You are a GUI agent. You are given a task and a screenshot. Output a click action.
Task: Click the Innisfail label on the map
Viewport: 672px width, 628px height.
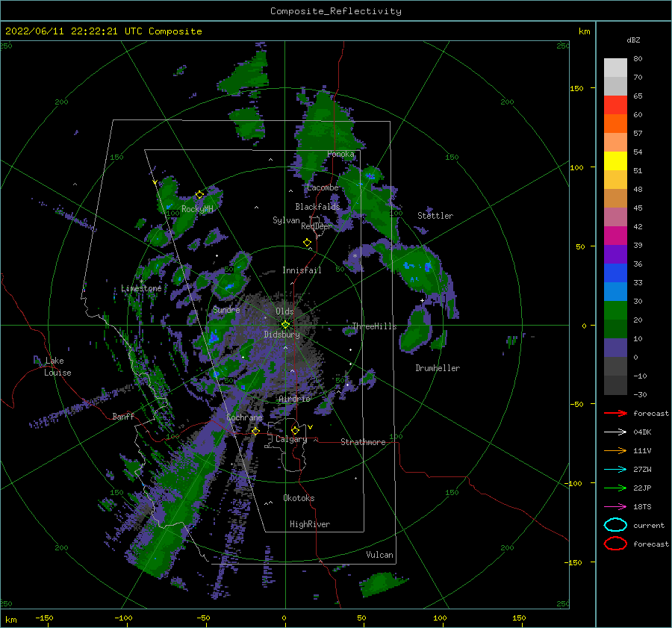tap(302, 270)
